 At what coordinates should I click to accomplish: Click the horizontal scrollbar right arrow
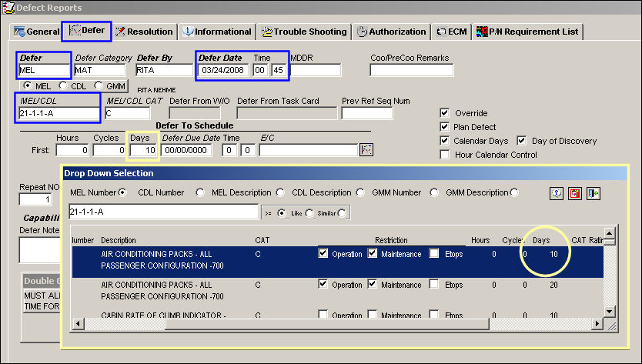597,324
